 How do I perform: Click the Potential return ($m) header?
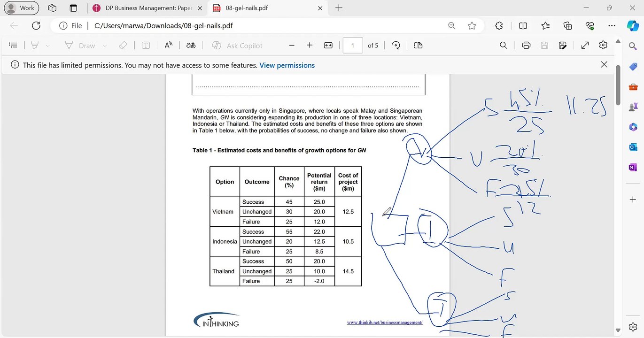point(319,182)
